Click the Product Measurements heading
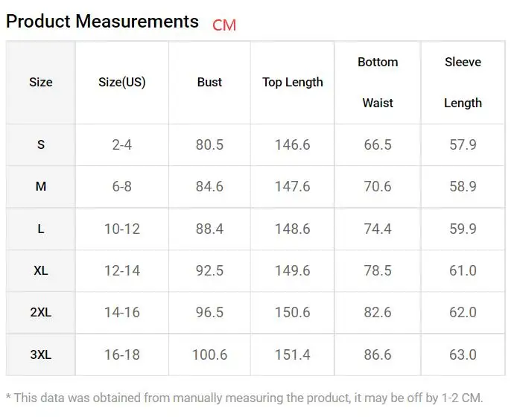This screenshot has height=420, width=517. (x=102, y=22)
